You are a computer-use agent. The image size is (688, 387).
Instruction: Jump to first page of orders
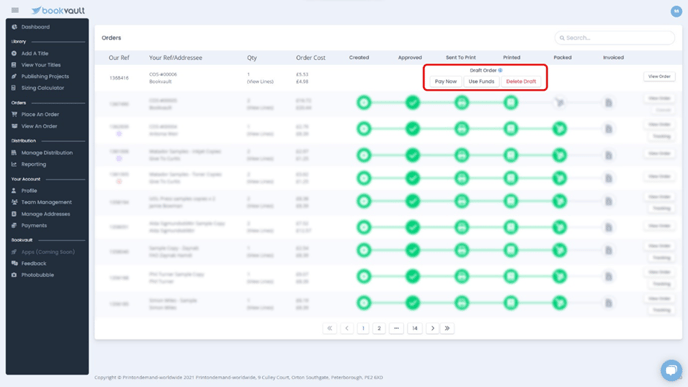pos(330,328)
